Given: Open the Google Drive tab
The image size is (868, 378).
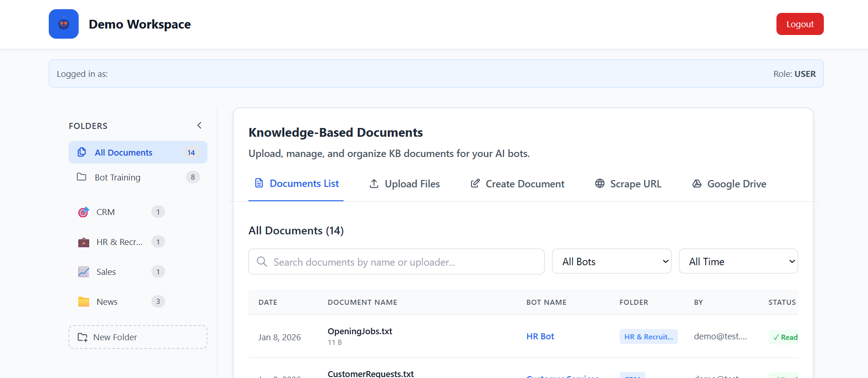Looking at the screenshot, I should 729,184.
